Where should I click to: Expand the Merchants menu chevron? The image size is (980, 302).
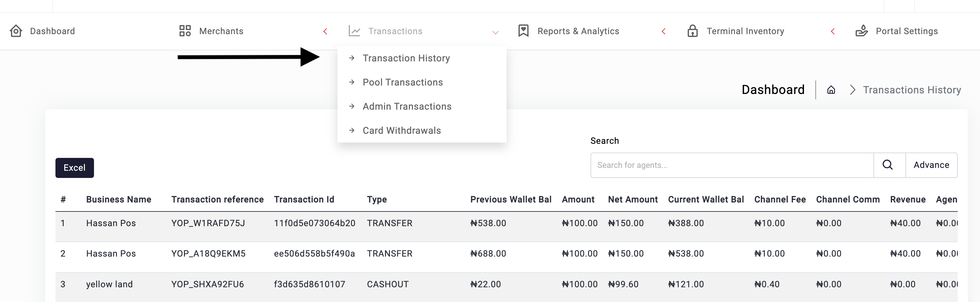click(x=325, y=31)
